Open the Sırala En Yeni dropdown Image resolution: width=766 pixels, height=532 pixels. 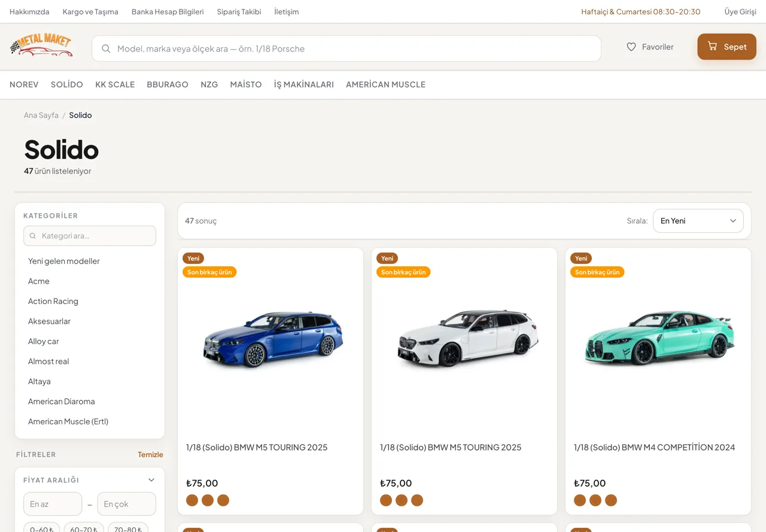coord(698,221)
